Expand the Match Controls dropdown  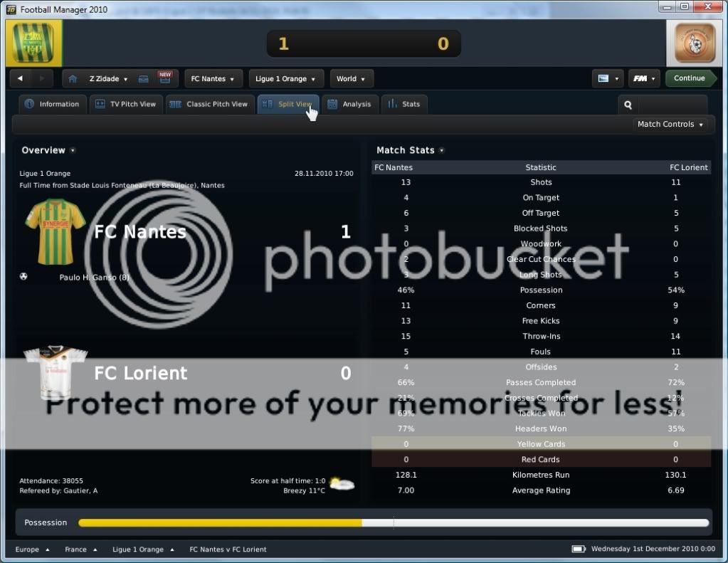pos(670,125)
